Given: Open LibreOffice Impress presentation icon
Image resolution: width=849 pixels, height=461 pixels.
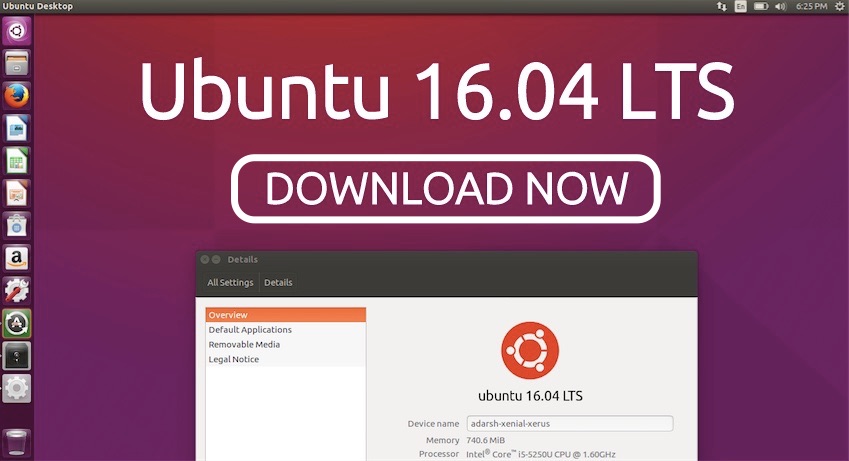Looking at the screenshot, I should pyautogui.click(x=17, y=193).
